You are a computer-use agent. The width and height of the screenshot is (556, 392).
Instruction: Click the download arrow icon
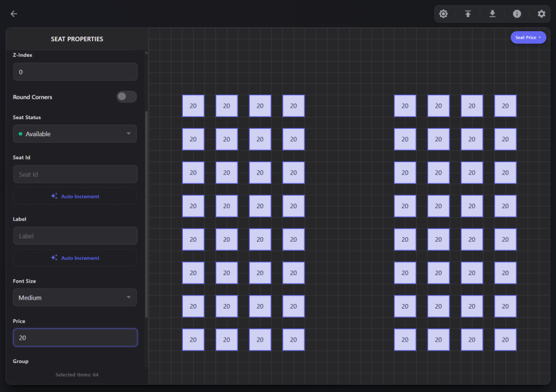coord(492,14)
